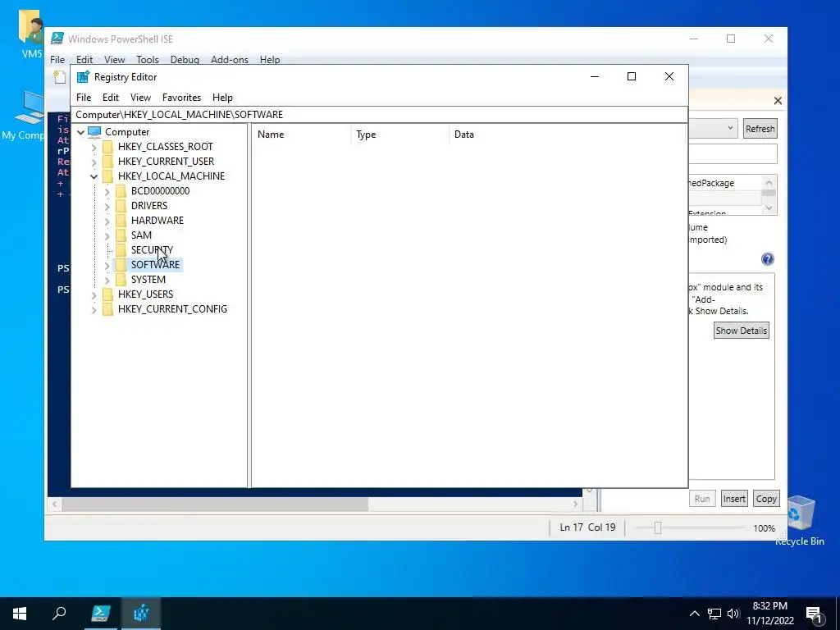Click the HKEY_LOCAL_MACHINE folder icon

click(107, 176)
